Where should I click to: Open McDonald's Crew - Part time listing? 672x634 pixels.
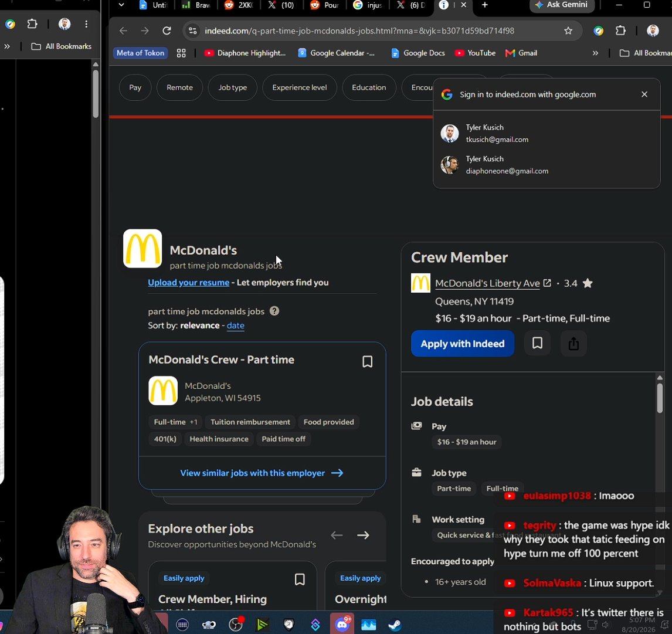tap(221, 360)
